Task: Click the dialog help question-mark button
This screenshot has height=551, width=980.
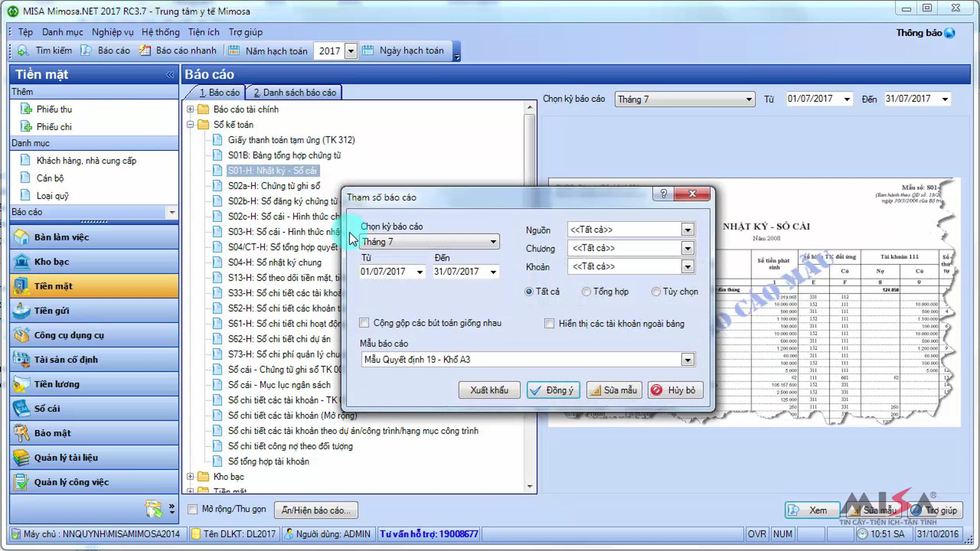Action: 663,193
